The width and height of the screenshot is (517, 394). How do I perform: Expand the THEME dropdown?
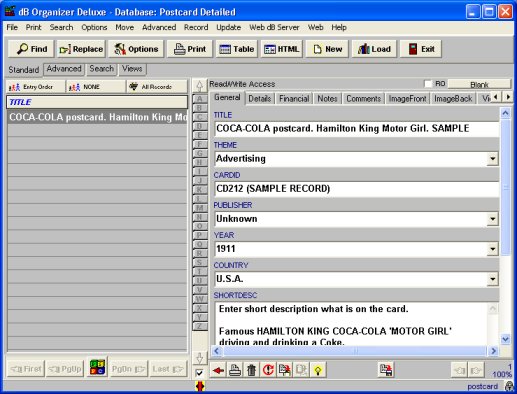click(492, 159)
